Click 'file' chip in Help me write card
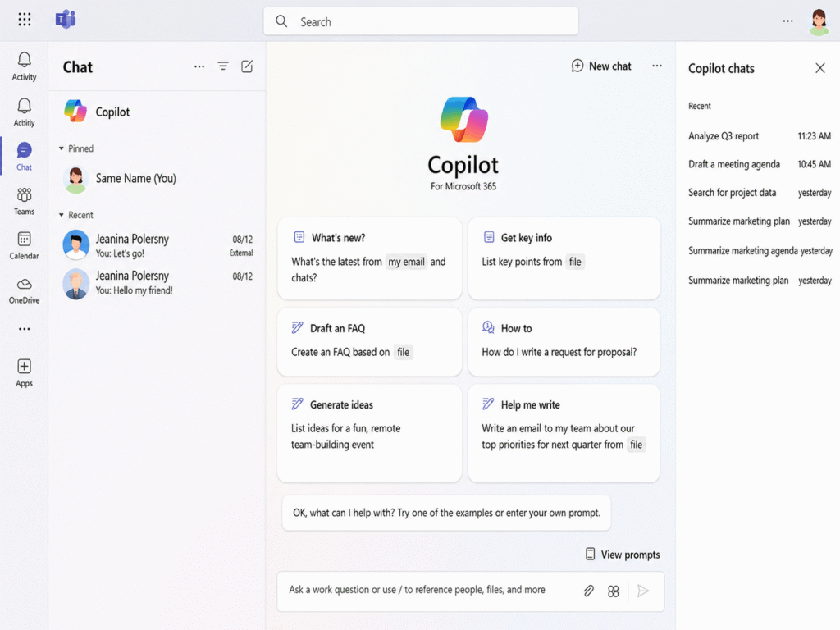 (636, 445)
